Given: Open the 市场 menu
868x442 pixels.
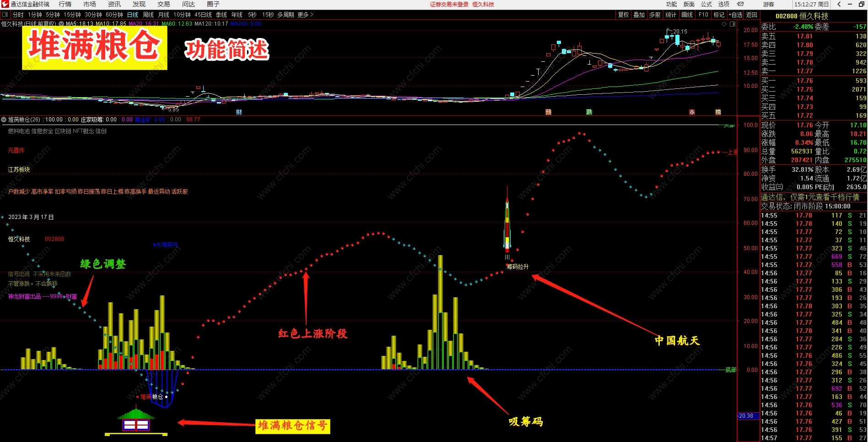Looking at the screenshot, I should [x=90, y=4].
